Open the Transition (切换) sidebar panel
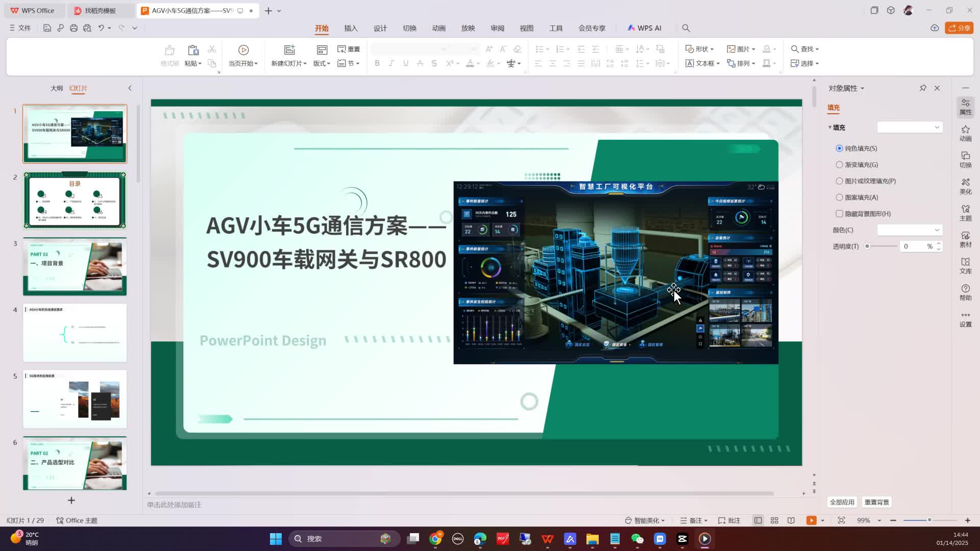980x551 pixels. point(966,160)
